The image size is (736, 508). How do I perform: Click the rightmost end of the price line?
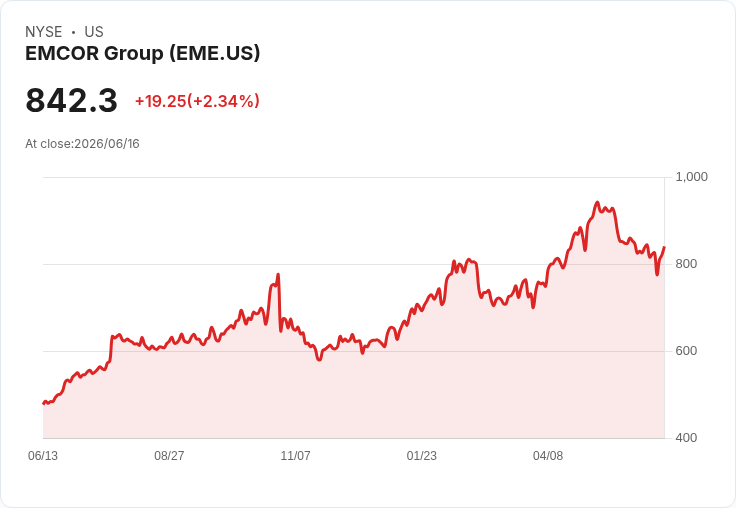pyautogui.click(x=664, y=247)
